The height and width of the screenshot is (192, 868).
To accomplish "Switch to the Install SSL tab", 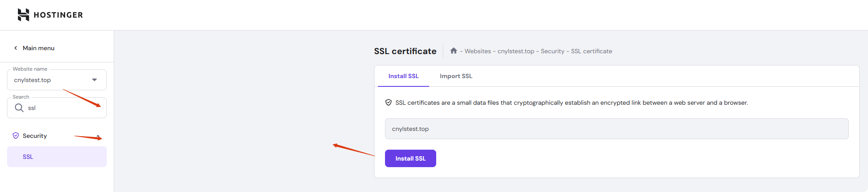I will point(403,76).
